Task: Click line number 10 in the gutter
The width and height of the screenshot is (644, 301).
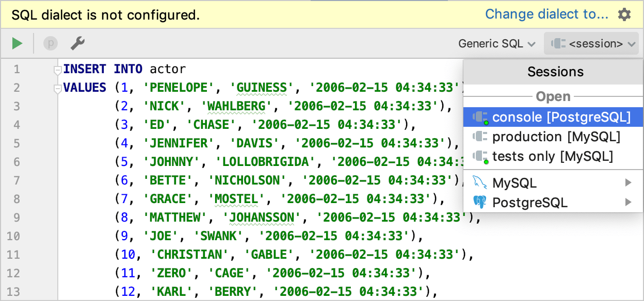Action: point(13,236)
